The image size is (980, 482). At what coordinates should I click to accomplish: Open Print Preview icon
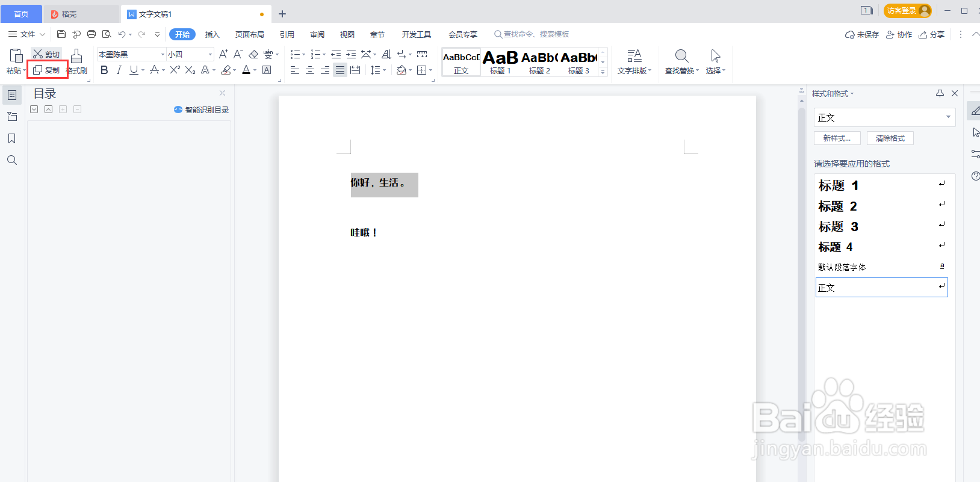coord(107,34)
